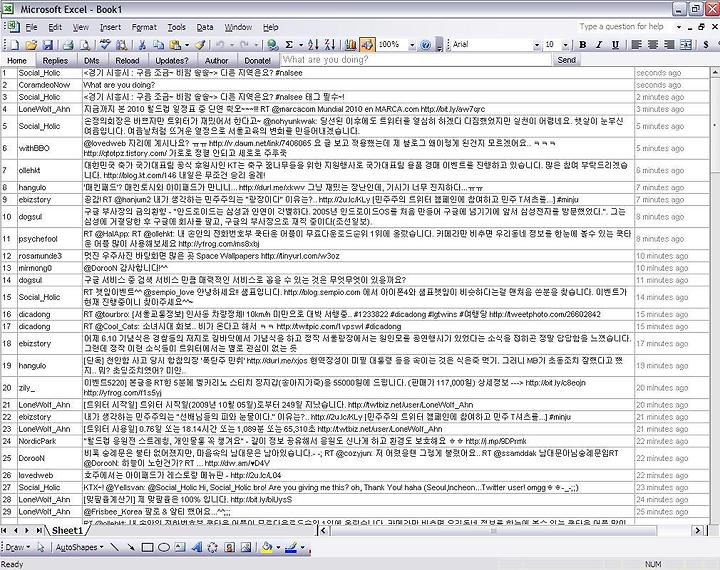Expand the Line Color dropdown arrow

pyautogui.click(x=303, y=547)
